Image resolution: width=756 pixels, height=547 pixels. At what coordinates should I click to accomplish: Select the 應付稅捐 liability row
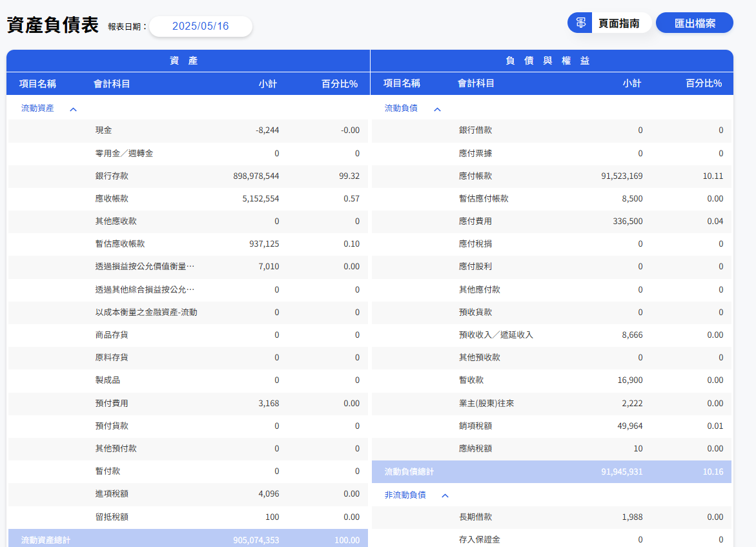click(x=551, y=244)
